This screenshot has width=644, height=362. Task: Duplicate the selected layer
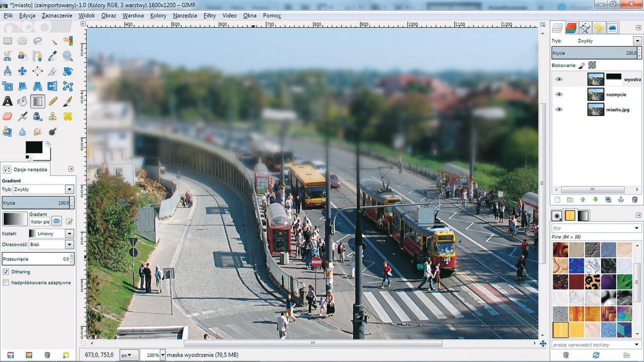[608, 200]
